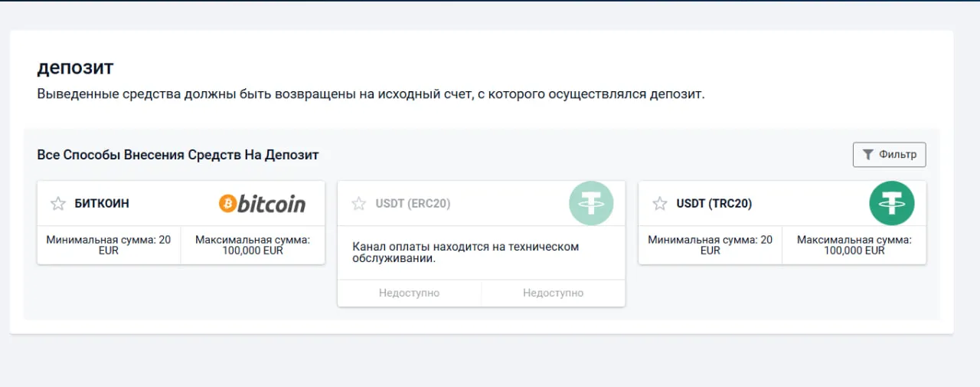This screenshot has height=387, width=980.
Task: Click Bitcoin's Максимальная сумма: 100,000 EUR cell
Action: coord(253,245)
